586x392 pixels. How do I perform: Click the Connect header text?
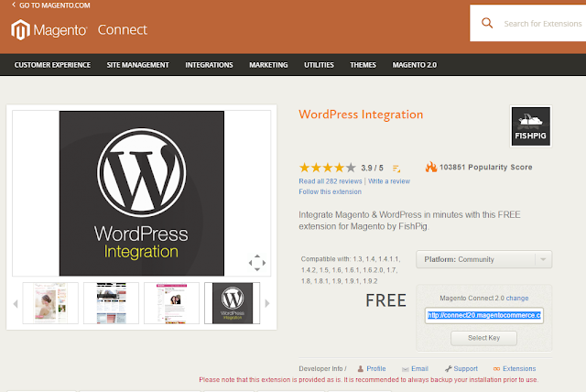(123, 29)
